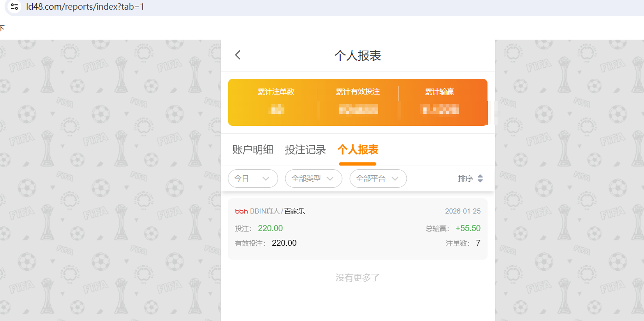Open the 全部平台 platform dropdown
Viewport: 644px width, 321px height.
pyautogui.click(x=378, y=178)
